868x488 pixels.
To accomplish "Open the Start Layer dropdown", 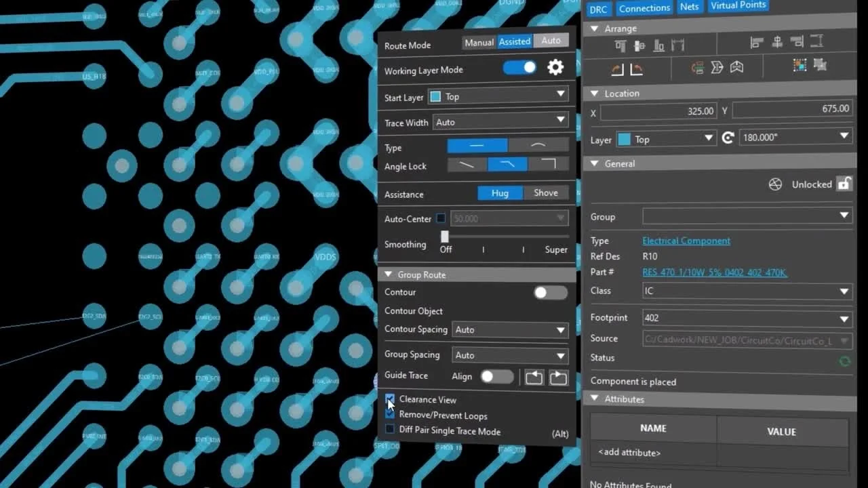I will point(498,96).
